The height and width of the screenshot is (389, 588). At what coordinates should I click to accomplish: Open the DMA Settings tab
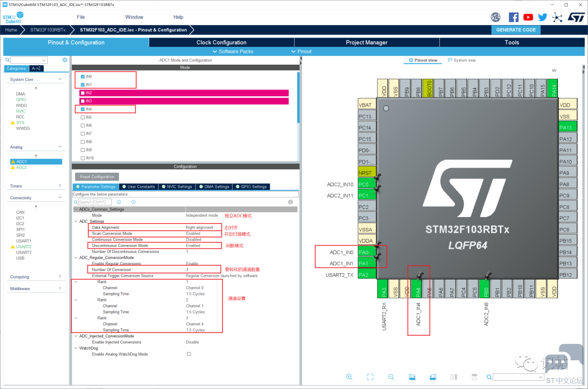[214, 187]
